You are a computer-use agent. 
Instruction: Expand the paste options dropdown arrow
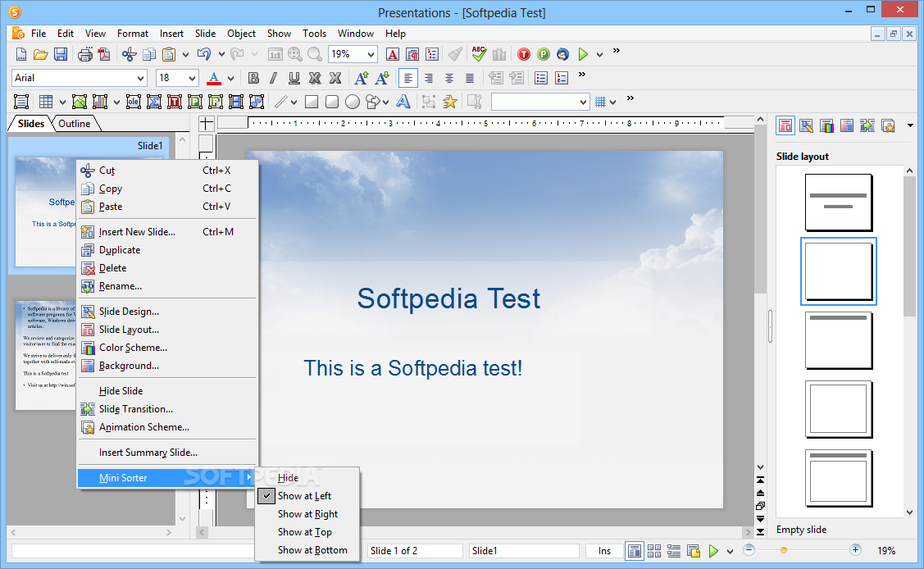(x=185, y=54)
